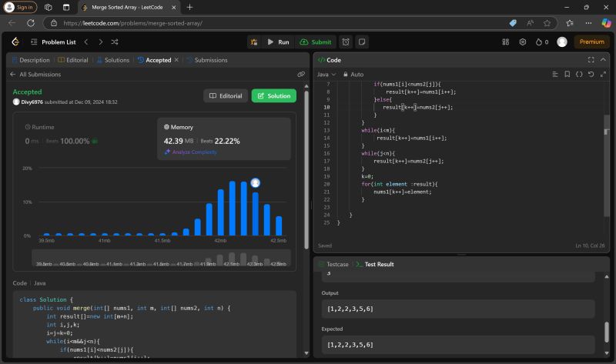Open browser tab actions menu
616x364 pixels.
(66, 7)
